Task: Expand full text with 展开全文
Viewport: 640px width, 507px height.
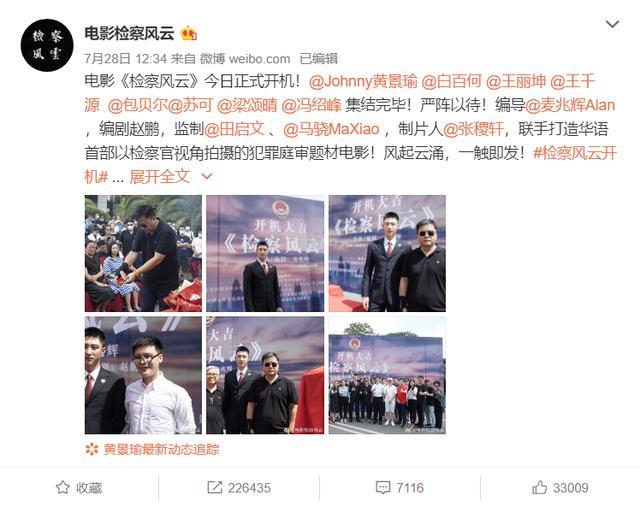Action: point(160,177)
